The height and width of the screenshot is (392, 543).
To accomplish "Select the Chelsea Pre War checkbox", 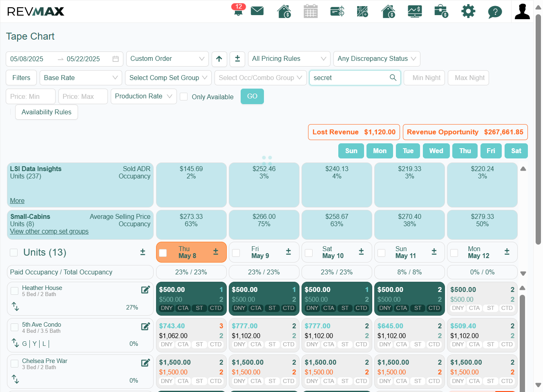I will [15, 363].
